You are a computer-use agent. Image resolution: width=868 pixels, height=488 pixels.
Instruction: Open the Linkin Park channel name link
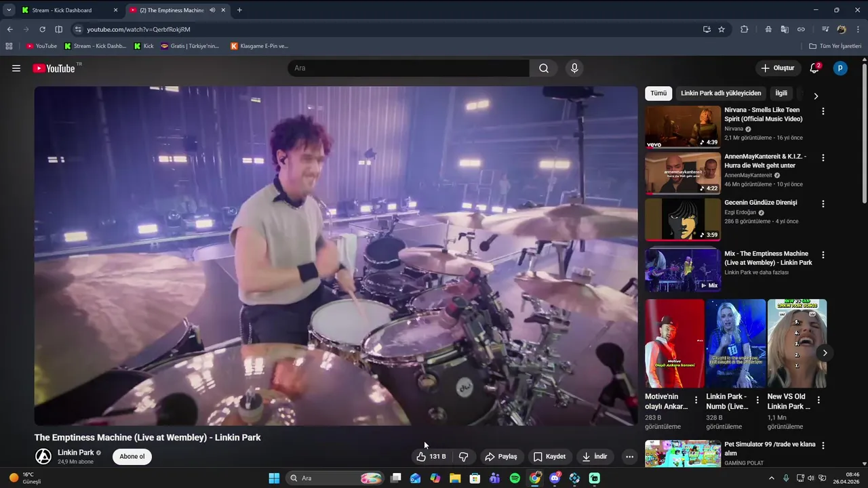(x=76, y=452)
